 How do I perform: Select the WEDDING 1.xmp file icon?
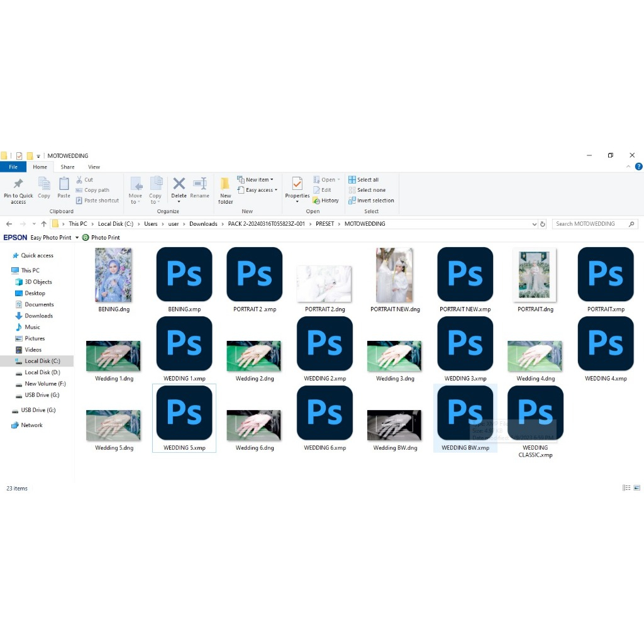pyautogui.click(x=184, y=343)
